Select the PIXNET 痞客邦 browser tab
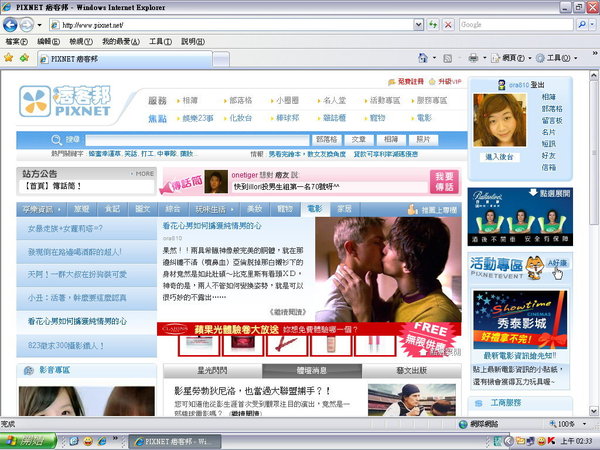600x450 pixels. tap(125, 59)
